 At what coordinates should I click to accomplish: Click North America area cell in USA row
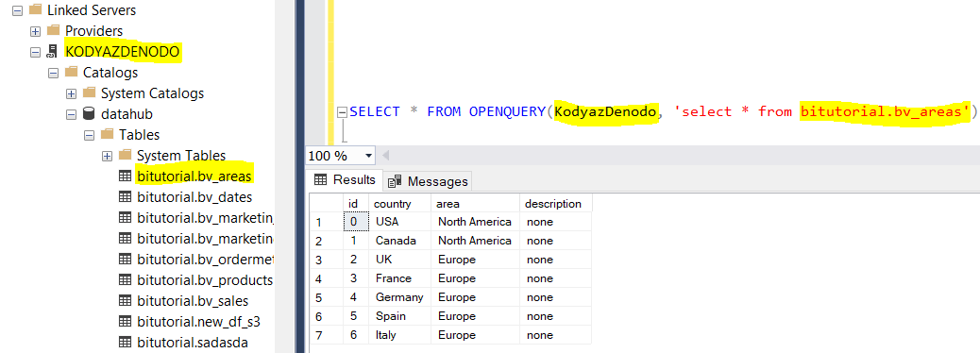pyautogui.click(x=475, y=222)
